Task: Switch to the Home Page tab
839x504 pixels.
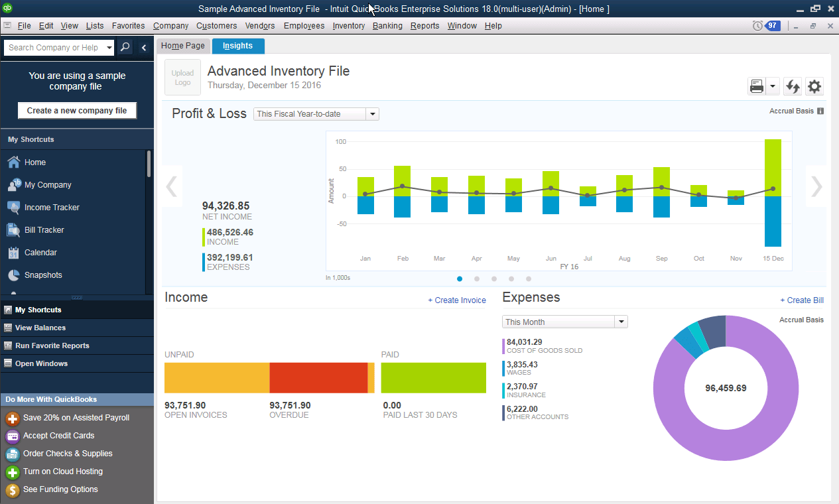Action: 183,46
